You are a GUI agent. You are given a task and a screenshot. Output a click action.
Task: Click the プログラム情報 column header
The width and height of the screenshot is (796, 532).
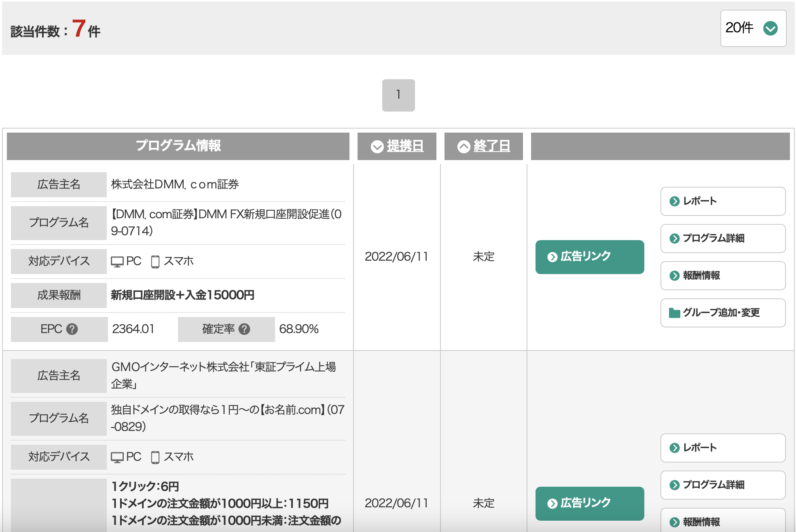[x=178, y=146]
